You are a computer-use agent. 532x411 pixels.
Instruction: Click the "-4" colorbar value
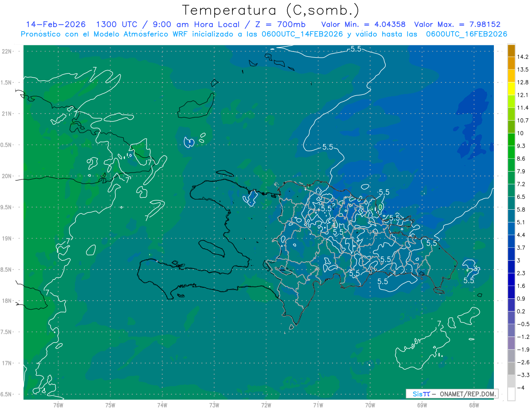pyautogui.click(x=521, y=388)
